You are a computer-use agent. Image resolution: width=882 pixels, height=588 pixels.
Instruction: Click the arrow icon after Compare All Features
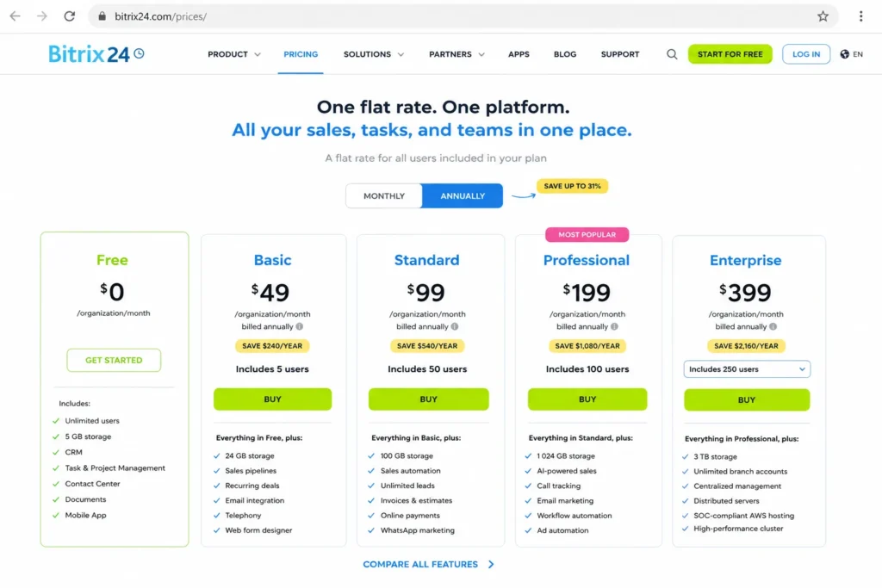491,564
